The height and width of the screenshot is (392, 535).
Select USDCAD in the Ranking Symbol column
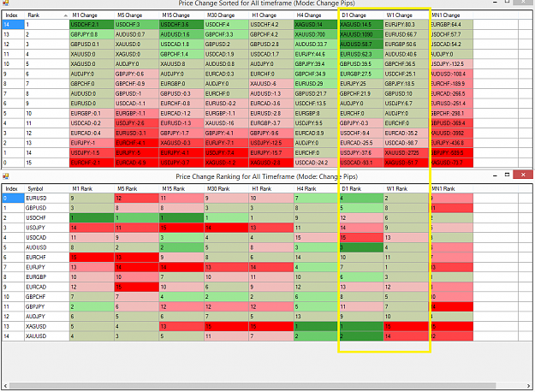[x=47, y=237]
